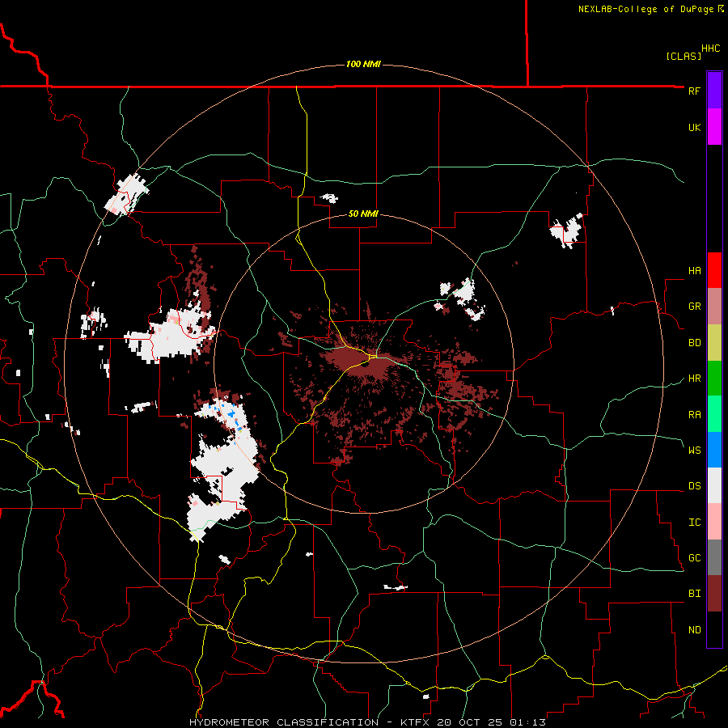The width and height of the screenshot is (728, 728).
Task: Select the GR salmon color swatch
Action: click(x=714, y=307)
